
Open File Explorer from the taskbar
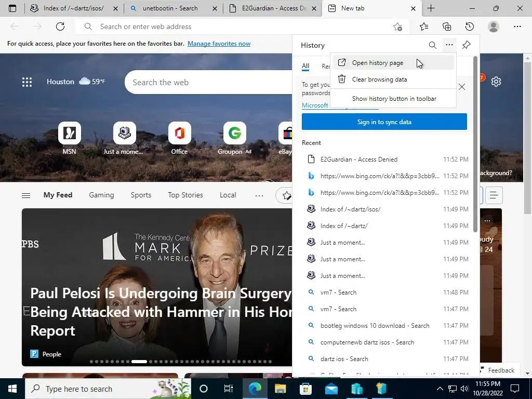point(280,389)
